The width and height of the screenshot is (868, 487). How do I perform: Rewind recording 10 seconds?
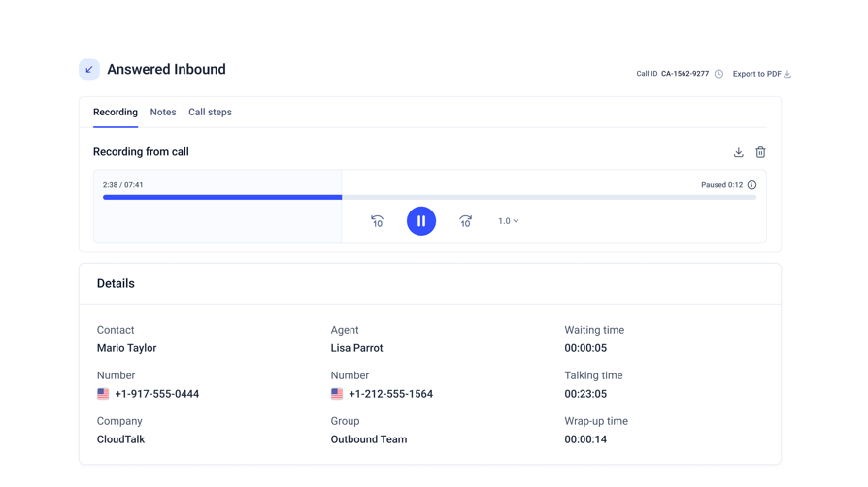tap(377, 221)
